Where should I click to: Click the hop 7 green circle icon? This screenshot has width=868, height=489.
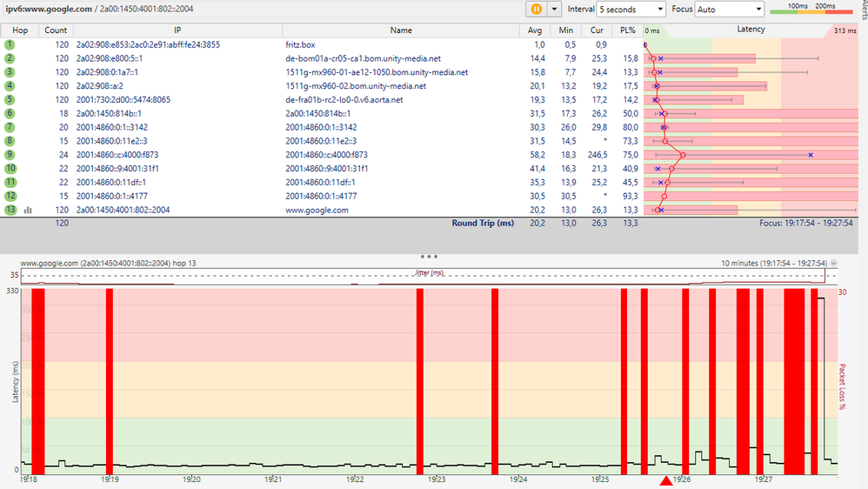(x=10, y=127)
